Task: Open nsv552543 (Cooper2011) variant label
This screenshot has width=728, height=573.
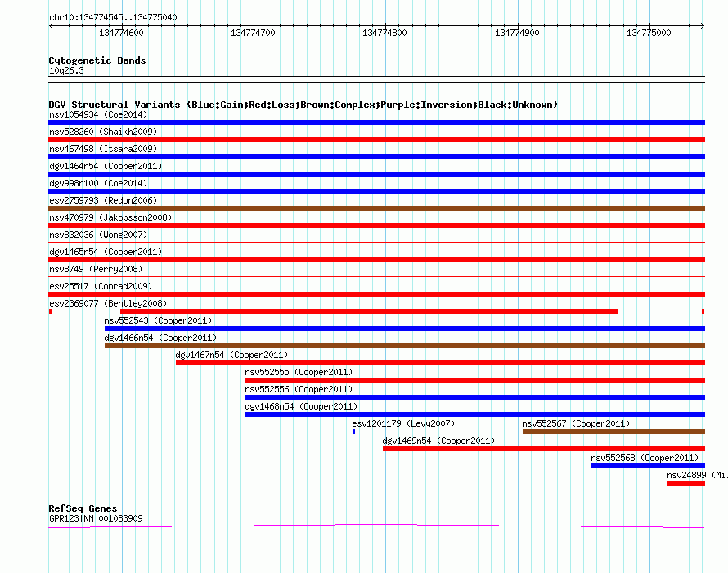Action: [x=158, y=320]
